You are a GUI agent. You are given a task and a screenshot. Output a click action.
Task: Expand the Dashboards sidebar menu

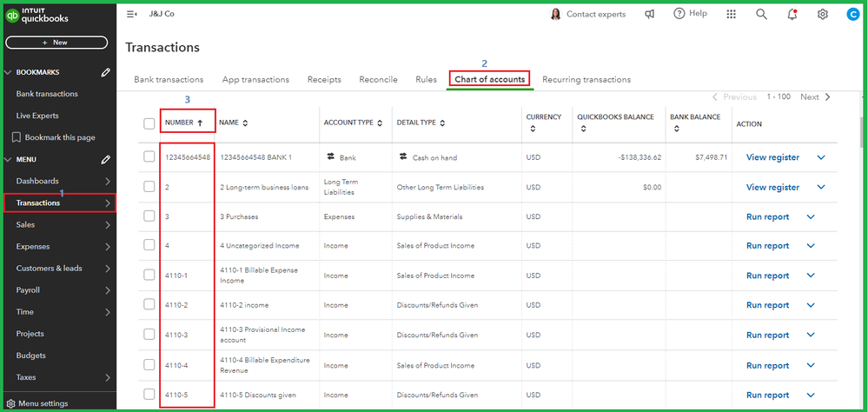(x=108, y=181)
